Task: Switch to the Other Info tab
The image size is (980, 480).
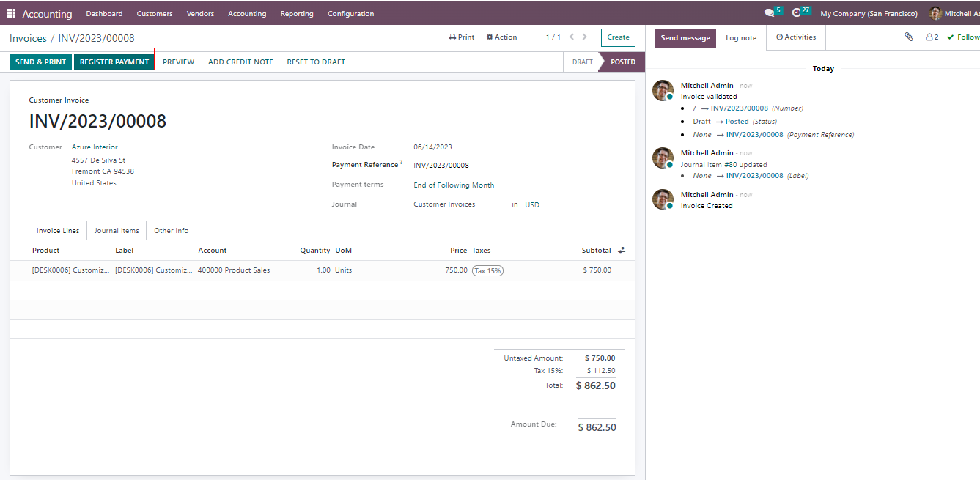Action: click(x=171, y=231)
